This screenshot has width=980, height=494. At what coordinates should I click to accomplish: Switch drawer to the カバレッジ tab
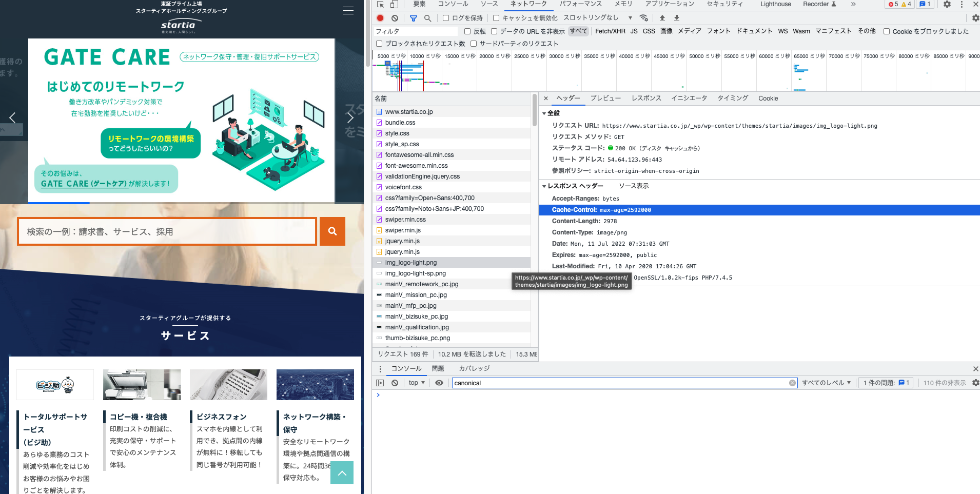[x=474, y=369]
